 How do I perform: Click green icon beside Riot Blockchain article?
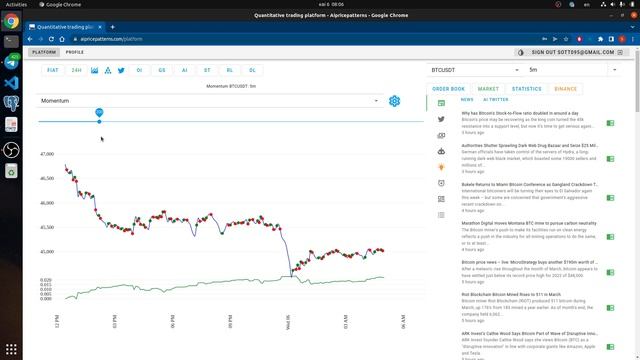point(610,308)
